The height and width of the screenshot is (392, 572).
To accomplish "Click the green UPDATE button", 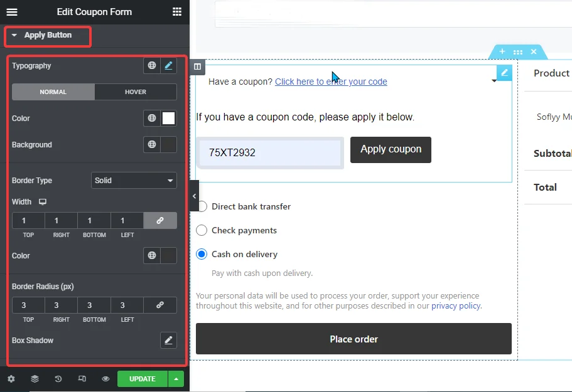I will point(143,379).
